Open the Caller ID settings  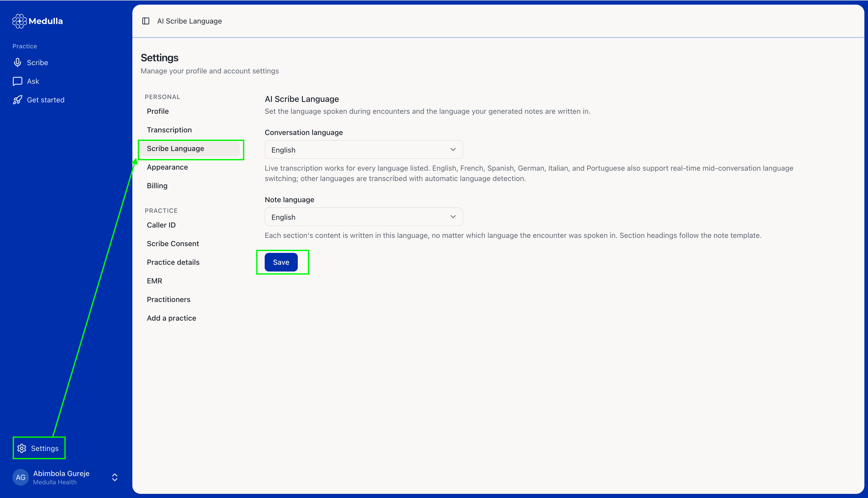(x=190, y=225)
